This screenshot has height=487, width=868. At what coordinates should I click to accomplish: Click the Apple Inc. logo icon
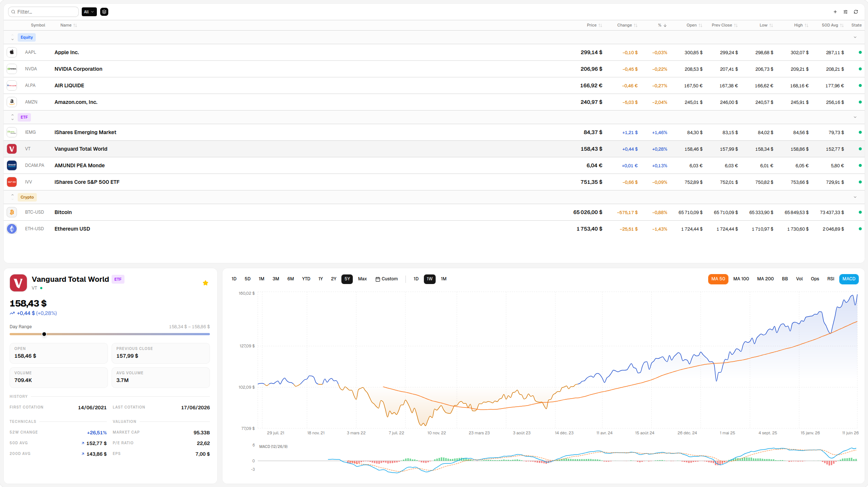point(12,52)
